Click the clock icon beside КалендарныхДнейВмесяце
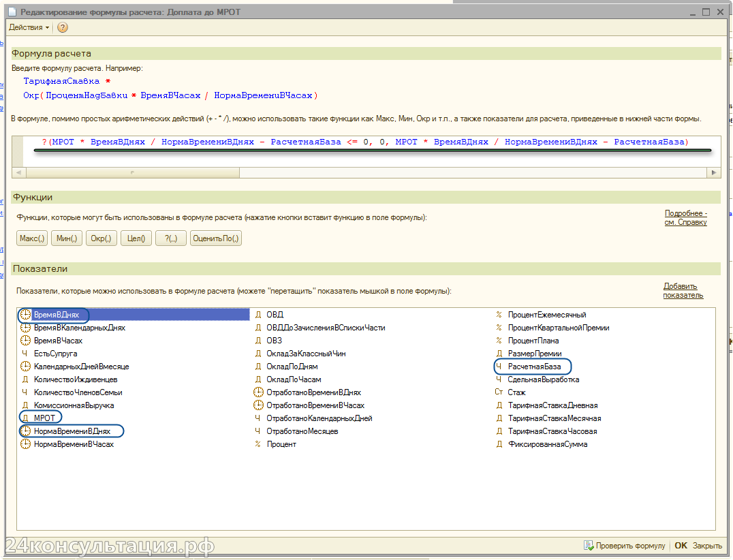Image resolution: width=733 pixels, height=560 pixels. (x=25, y=367)
